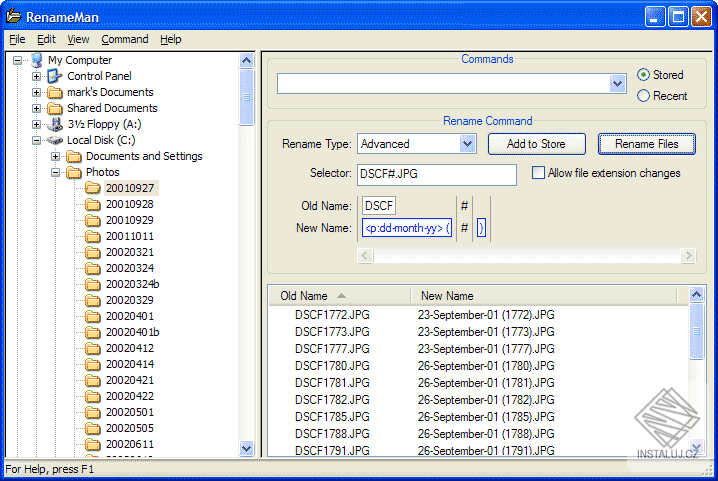Select the DSCF1788.JPG file row
718x481 pixels.
478,433
